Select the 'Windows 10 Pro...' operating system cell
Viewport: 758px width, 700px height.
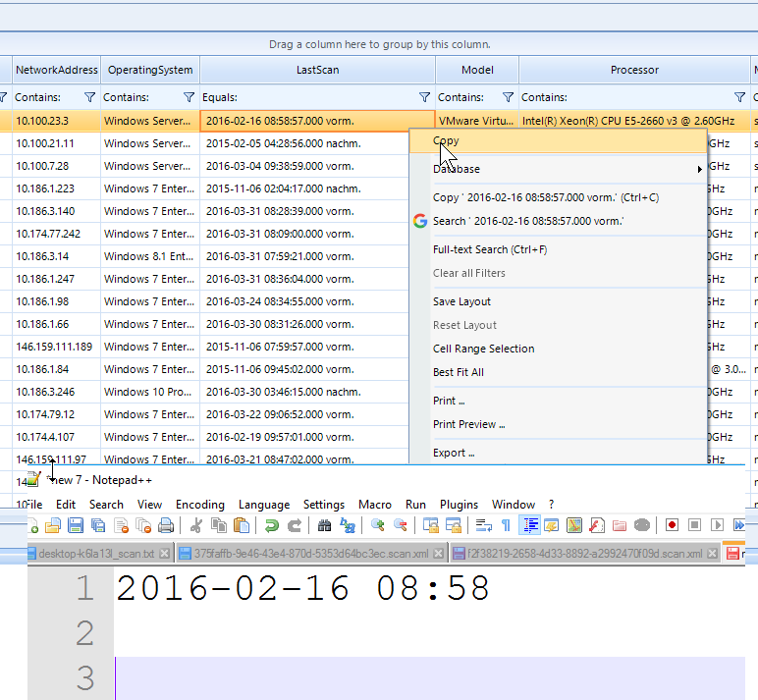click(150, 392)
